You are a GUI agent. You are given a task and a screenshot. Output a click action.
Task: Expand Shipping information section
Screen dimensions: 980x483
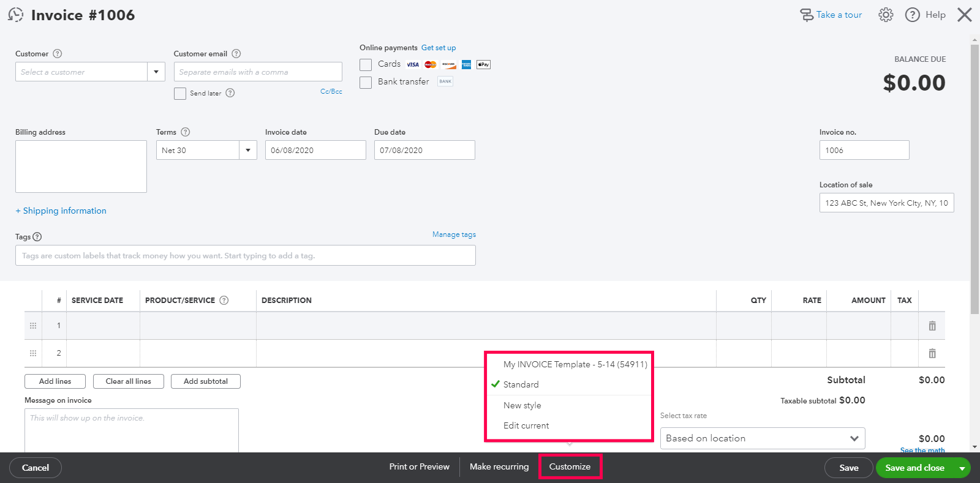[x=61, y=211]
